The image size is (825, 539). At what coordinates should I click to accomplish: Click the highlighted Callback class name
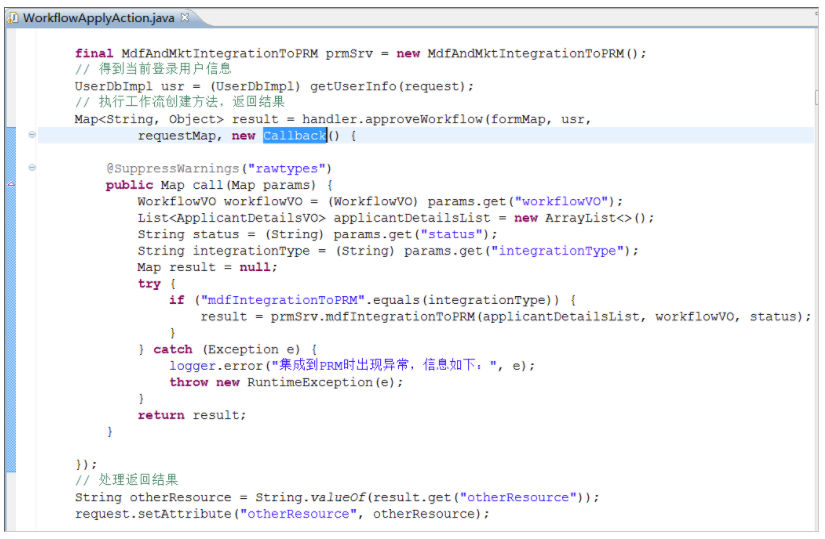295,136
